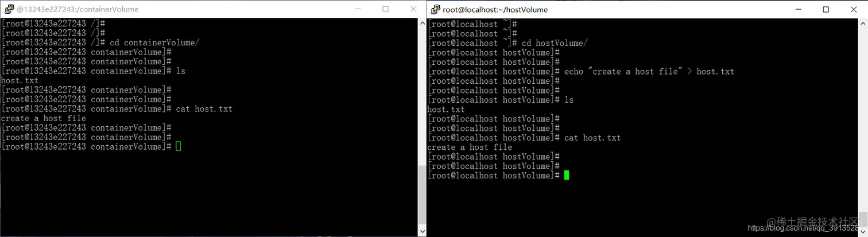
Task: Click the hostVolume window scrollbar thumb
Action: 863,219
